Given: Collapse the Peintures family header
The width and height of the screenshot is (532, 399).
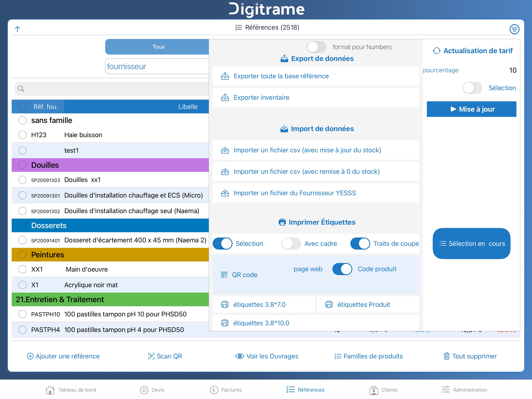Looking at the screenshot, I should (x=47, y=255).
